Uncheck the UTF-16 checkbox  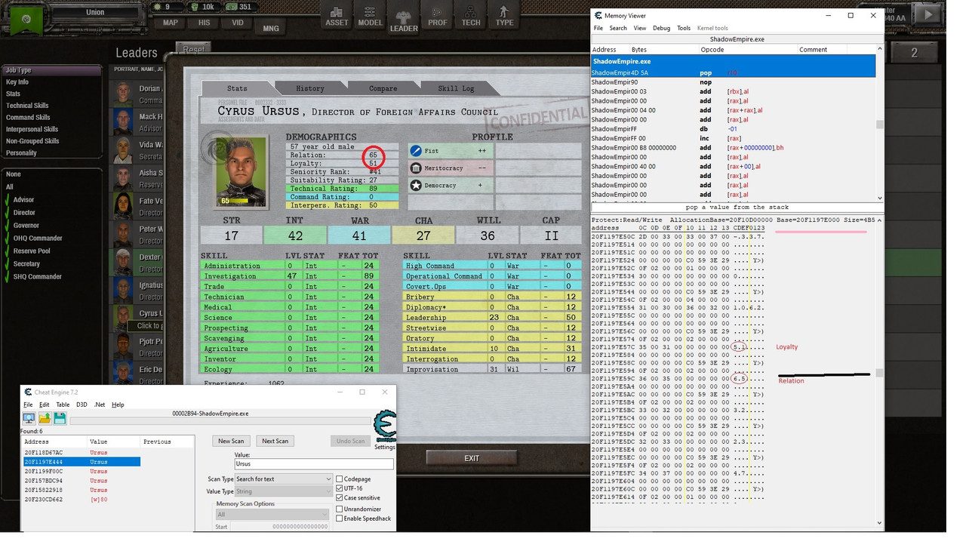[340, 488]
